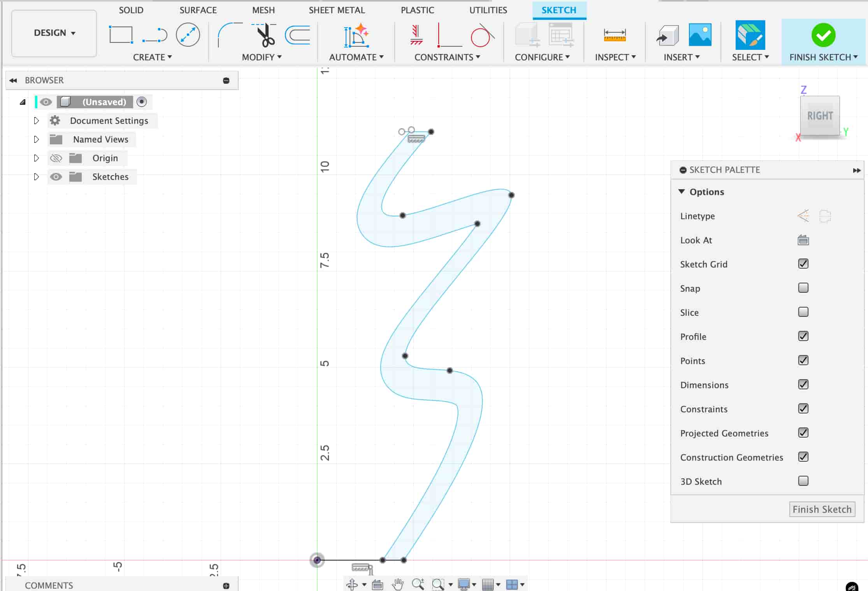The image size is (868, 591).
Task: Click the Orbit navigation icon
Action: tap(352, 584)
